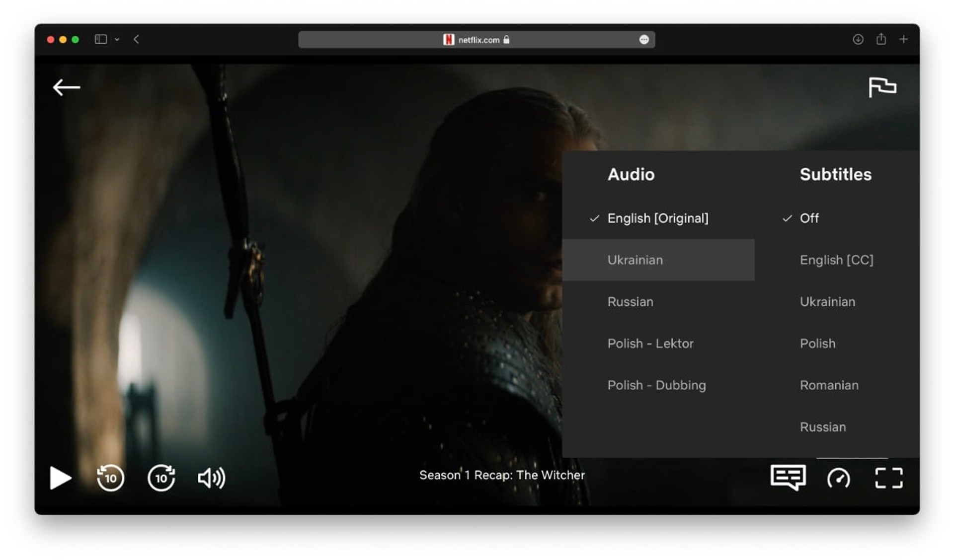Open the Safari share menu
The height and width of the screenshot is (560, 954).
pyautogui.click(x=881, y=39)
